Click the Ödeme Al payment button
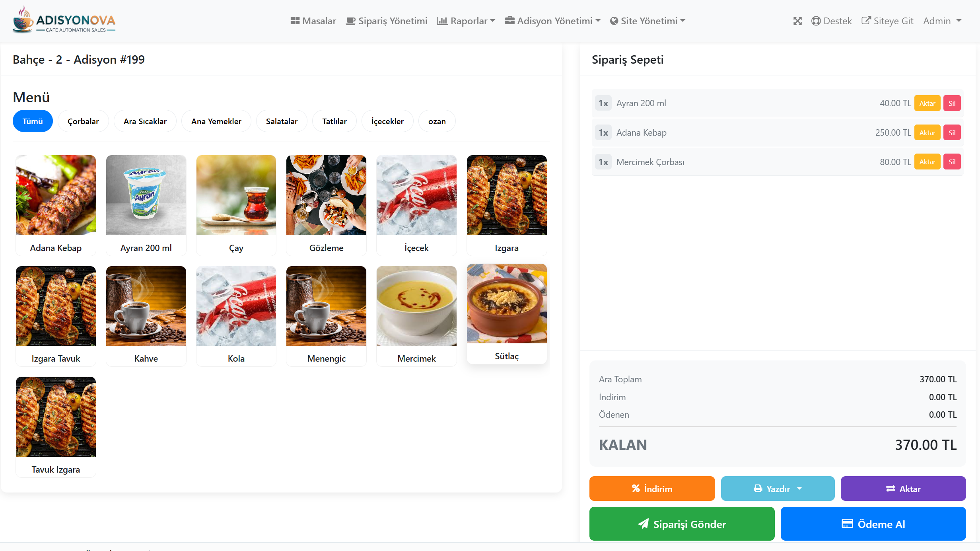 [x=873, y=524]
